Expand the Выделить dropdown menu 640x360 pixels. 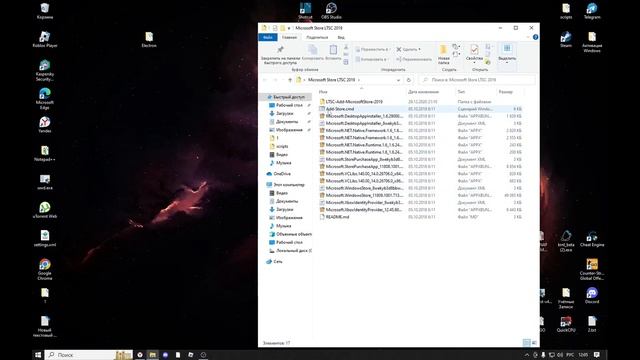(x=507, y=62)
